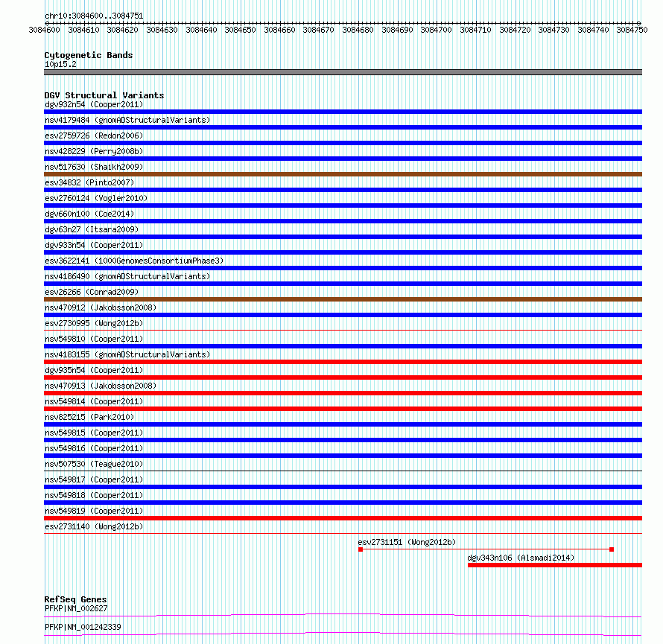Screen dimensions: 663x644
Task: Click the dgv932n54 (Cooper2011) variant label
Action: (94, 104)
